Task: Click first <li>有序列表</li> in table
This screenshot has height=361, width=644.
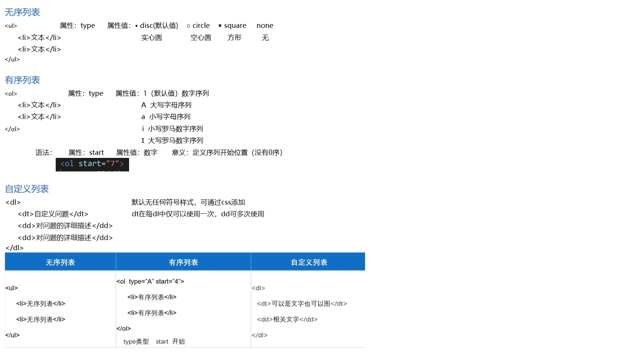Action: tap(152, 297)
